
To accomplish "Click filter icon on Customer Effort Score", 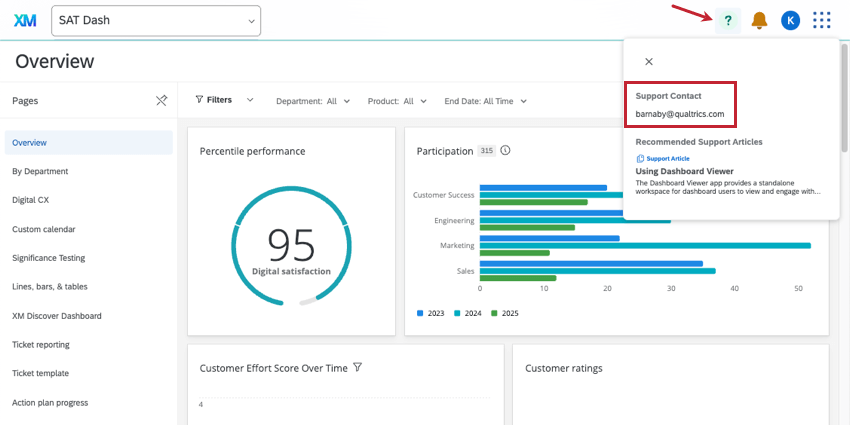I will [357, 368].
